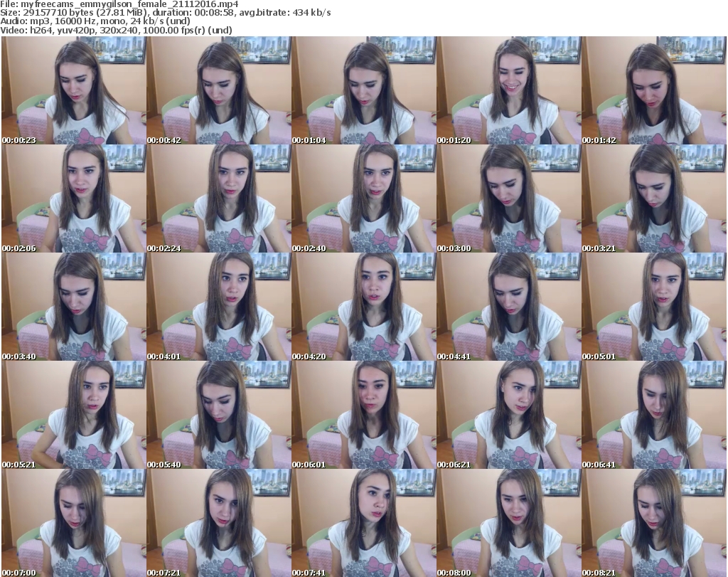
Task: Click the thumbnail at 00:05:40
Action: pyautogui.click(x=219, y=415)
